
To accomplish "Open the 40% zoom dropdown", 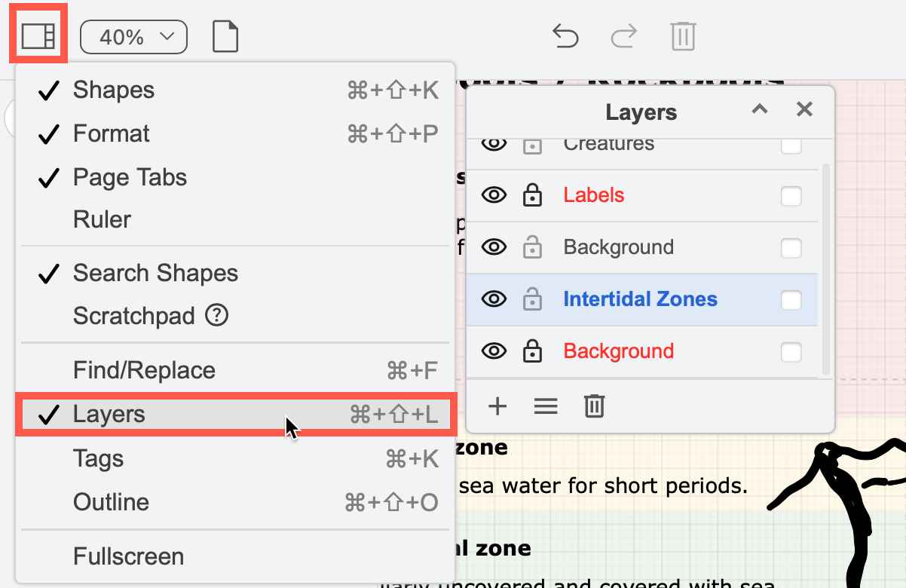I will 133,35.
